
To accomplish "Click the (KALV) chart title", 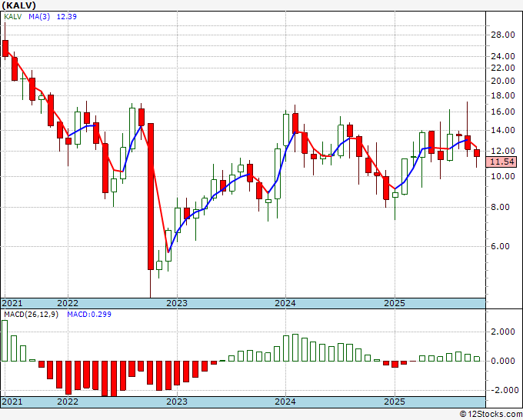I will coord(18,5).
